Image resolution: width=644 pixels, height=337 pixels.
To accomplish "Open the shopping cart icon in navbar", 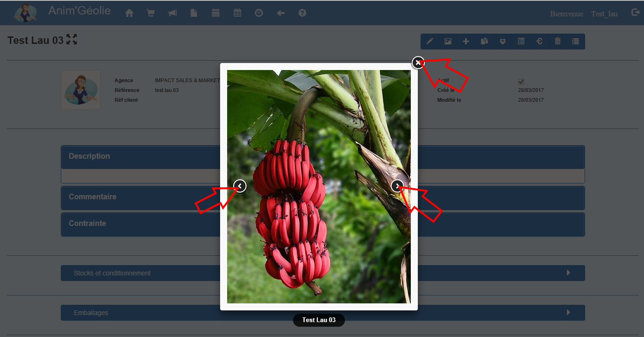I will coord(151,14).
